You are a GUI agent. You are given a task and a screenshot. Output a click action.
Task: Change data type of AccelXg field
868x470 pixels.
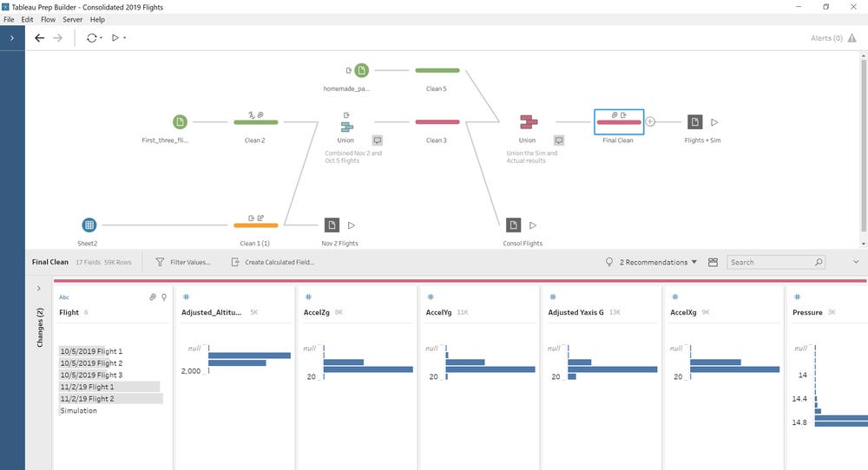coord(674,297)
